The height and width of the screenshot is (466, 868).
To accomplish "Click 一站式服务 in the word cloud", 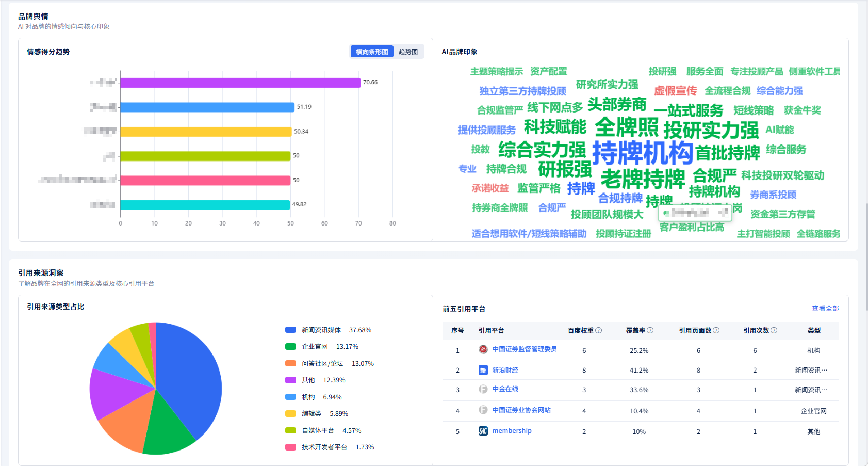I will (x=689, y=110).
